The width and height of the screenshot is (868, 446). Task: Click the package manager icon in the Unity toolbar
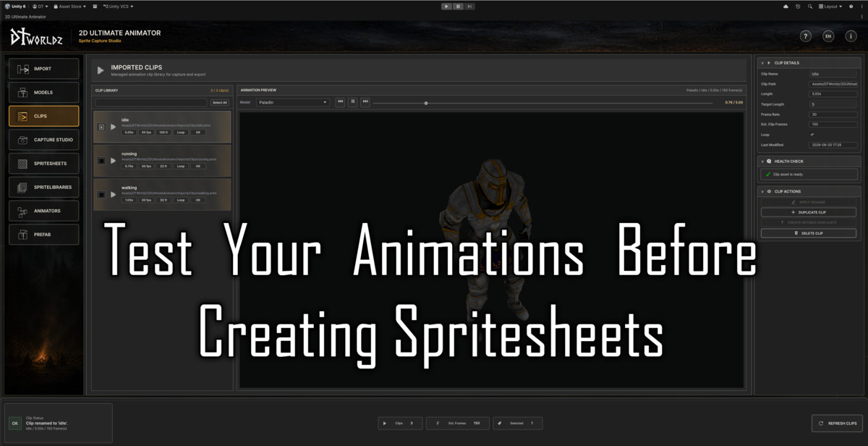pos(95,7)
